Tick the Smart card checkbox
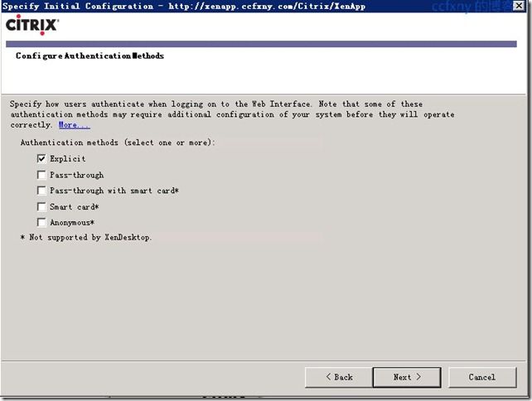Image resolution: width=532 pixels, height=401 pixels. click(x=41, y=206)
